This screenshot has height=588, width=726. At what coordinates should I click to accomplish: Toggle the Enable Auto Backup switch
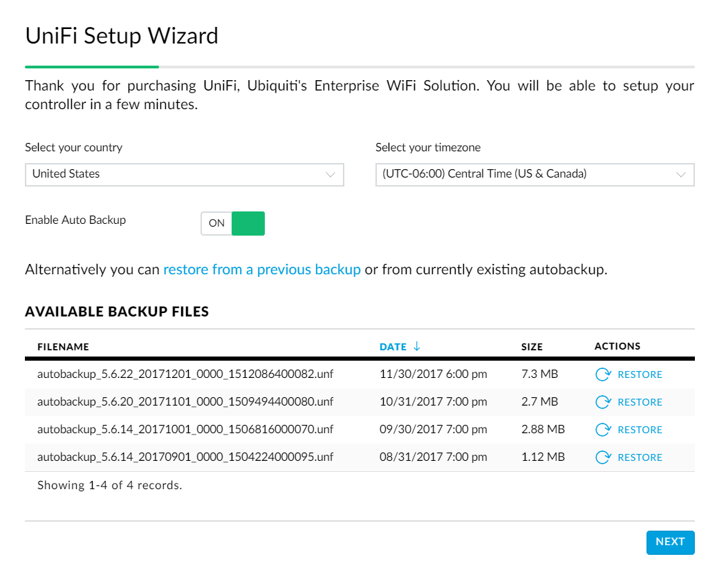coord(233,223)
